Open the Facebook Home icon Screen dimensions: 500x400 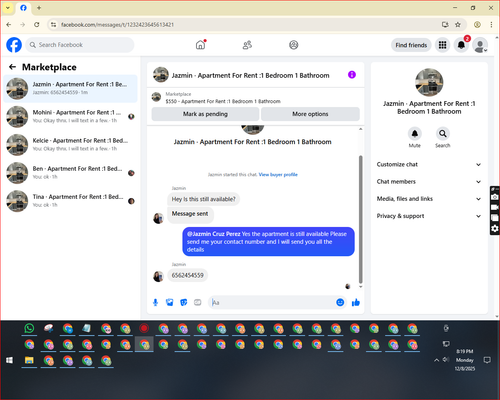[x=200, y=45]
